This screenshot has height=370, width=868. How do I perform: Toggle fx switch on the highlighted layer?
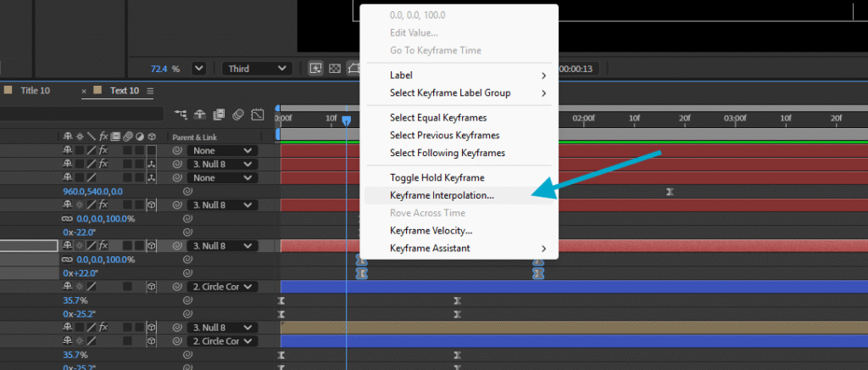click(103, 246)
